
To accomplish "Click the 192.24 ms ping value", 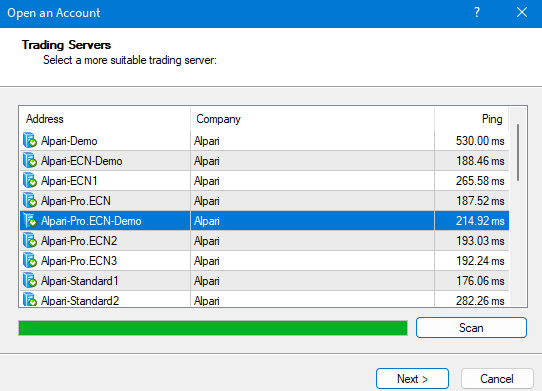I will [x=480, y=261].
